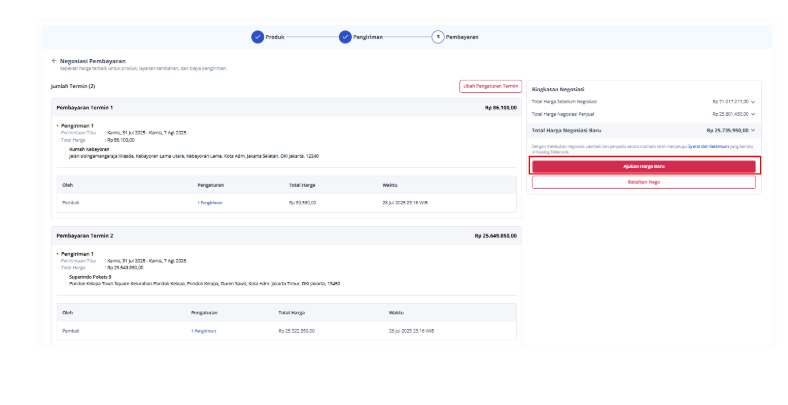Open 1 Pengiriman link under Termin 2
The image size is (788, 405).
pos(204,331)
